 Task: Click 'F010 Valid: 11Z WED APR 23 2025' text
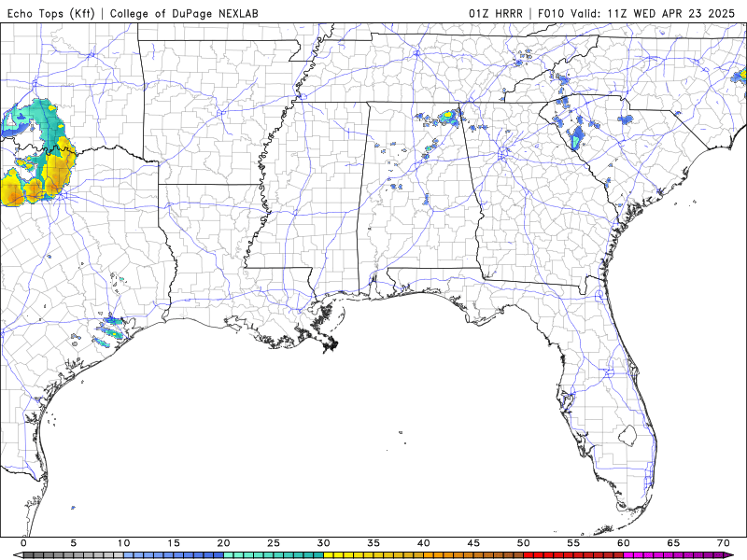tap(637, 13)
